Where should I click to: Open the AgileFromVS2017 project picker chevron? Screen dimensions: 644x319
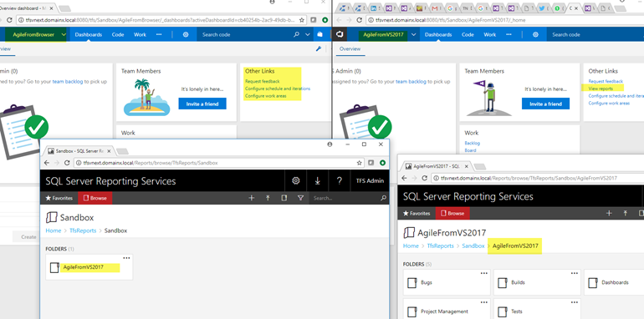[414, 35]
